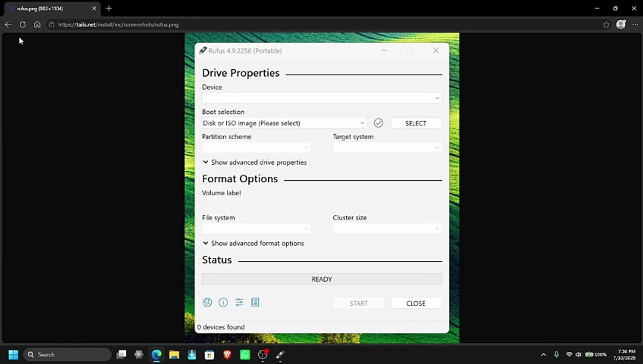Open the taskbar app with red notification badge
The image size is (643, 364).
pyautogui.click(x=262, y=354)
